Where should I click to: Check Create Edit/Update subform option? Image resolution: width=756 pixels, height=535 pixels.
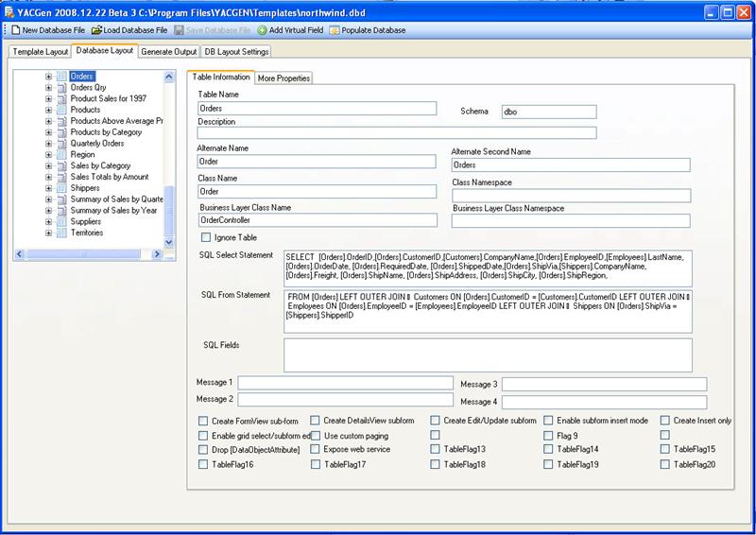(435, 421)
